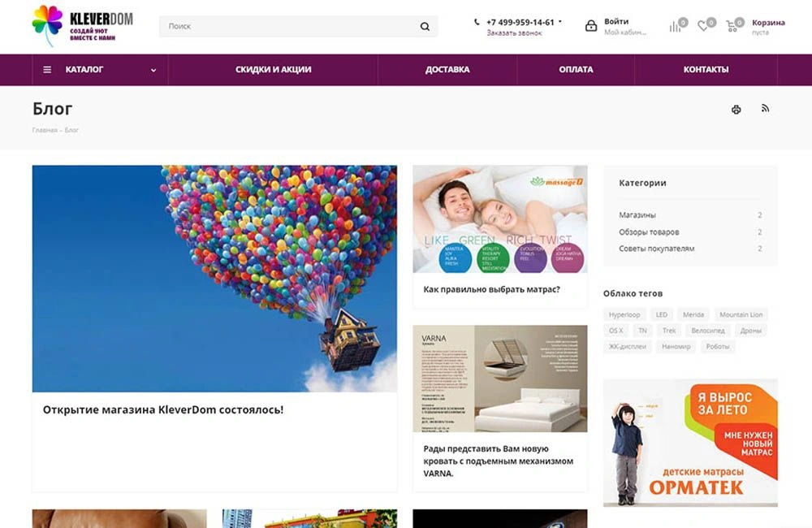Click the KleverDom logo
The image size is (812, 528).
(82, 26)
